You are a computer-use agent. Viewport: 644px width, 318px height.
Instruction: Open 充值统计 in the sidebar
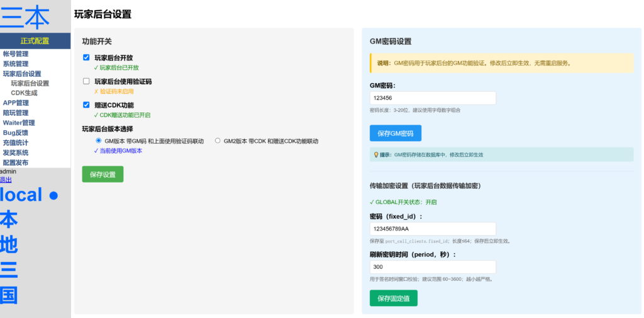16,142
